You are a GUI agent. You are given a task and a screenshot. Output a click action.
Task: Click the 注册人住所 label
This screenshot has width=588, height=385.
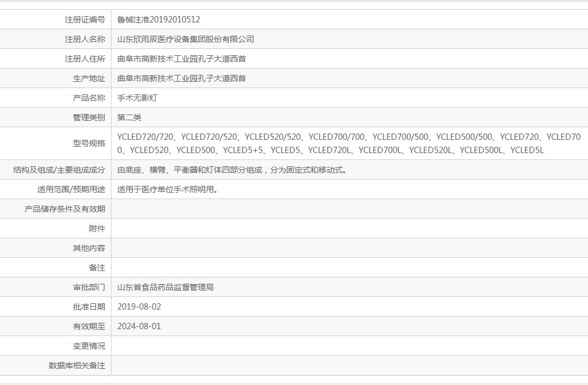(x=84, y=59)
